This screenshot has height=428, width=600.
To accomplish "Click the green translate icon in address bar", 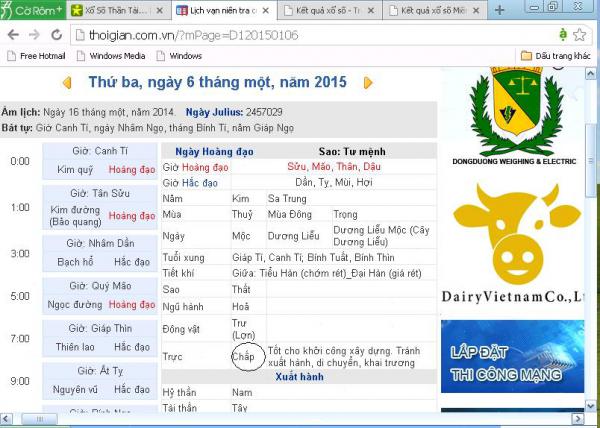I will pyautogui.click(x=563, y=34).
